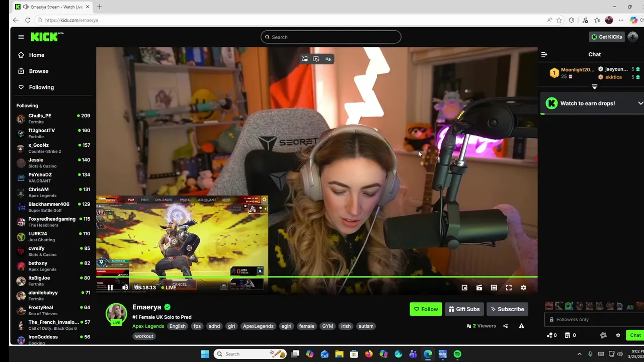The width and height of the screenshot is (644, 362).
Task: Select the egirl tag
Action: point(286,326)
